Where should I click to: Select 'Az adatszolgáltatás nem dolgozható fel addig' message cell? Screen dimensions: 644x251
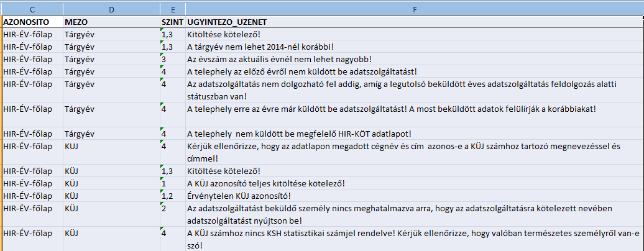point(415,89)
